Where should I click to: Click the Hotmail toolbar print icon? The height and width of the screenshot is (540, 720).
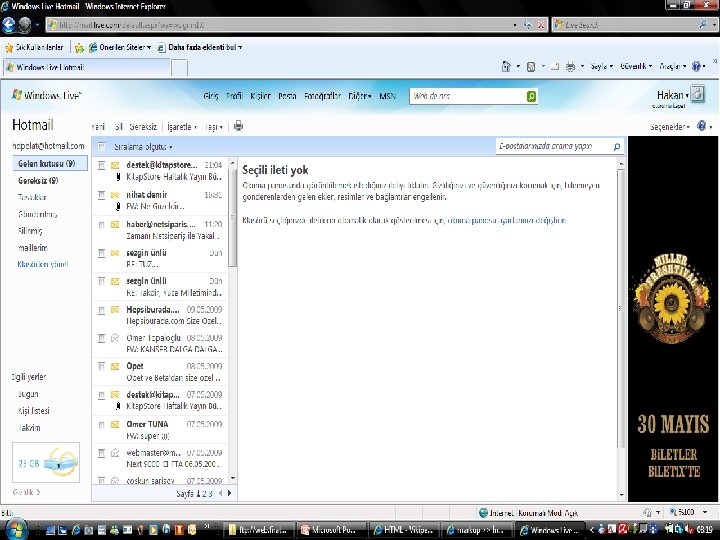click(x=238, y=125)
